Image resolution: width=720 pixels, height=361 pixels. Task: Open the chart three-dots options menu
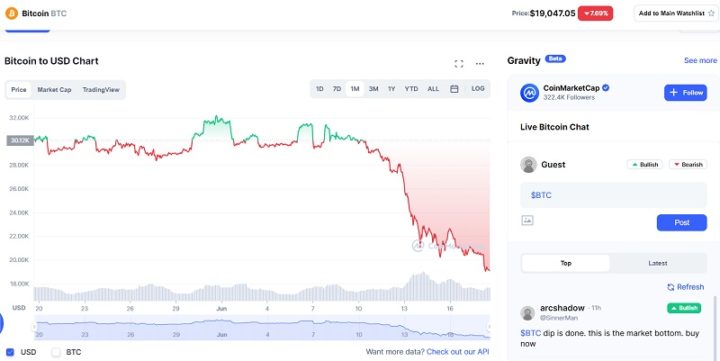480,64
